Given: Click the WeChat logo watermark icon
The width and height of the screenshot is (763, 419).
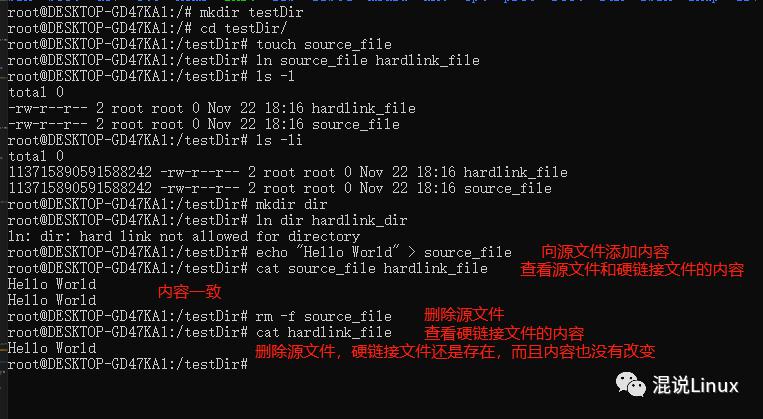Looking at the screenshot, I should click(631, 384).
